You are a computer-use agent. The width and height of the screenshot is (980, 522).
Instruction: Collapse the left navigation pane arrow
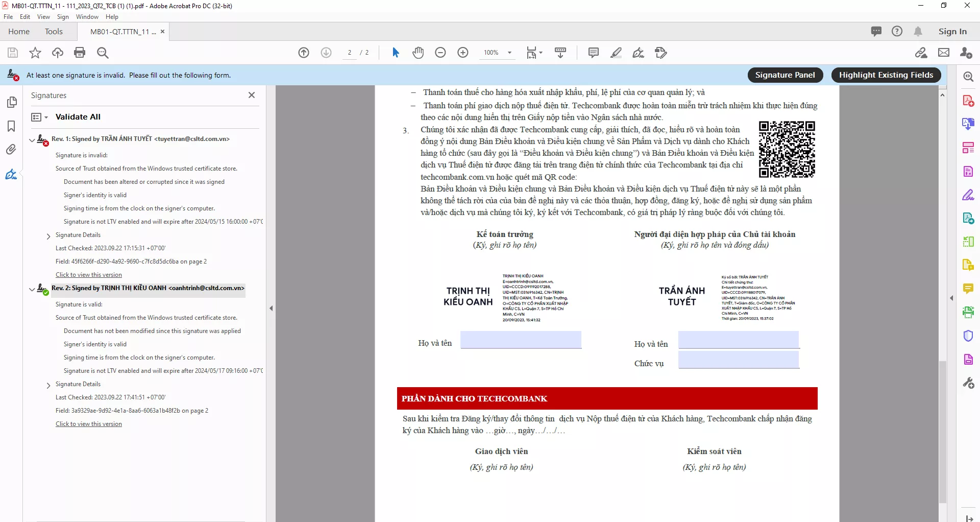[271, 308]
